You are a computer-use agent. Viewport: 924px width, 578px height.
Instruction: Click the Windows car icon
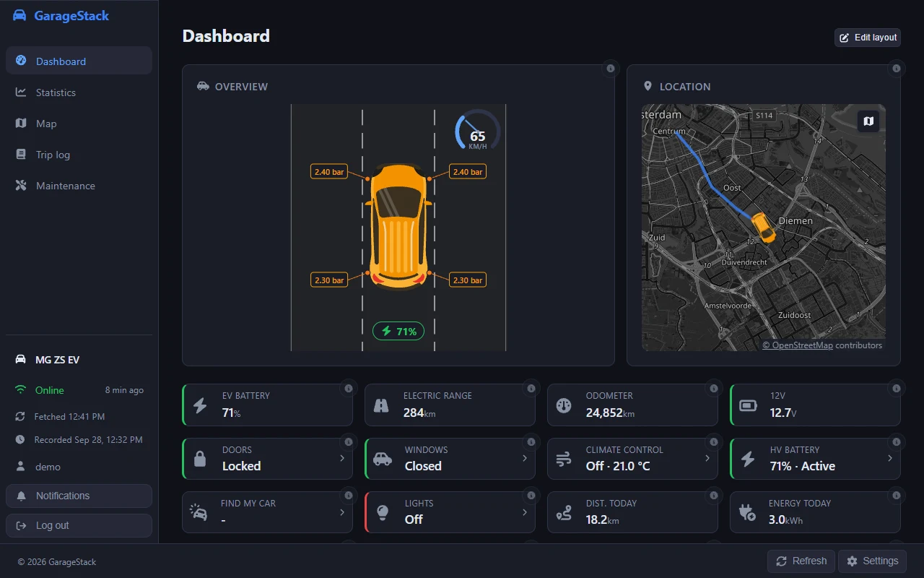pos(383,459)
